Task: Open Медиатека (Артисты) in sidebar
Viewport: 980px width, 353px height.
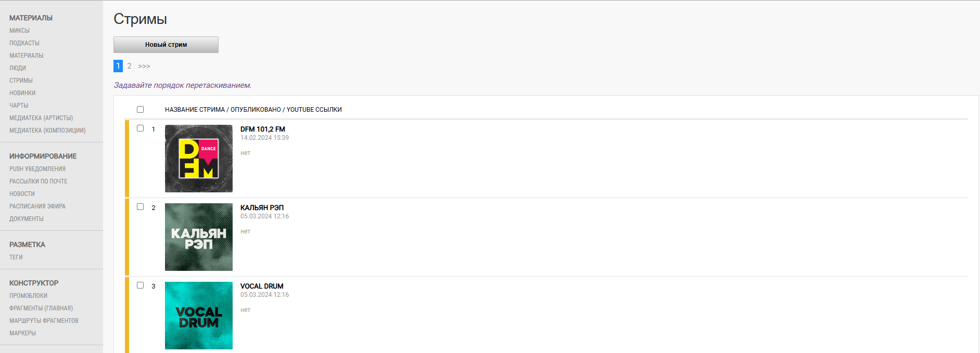Action: 41,118
